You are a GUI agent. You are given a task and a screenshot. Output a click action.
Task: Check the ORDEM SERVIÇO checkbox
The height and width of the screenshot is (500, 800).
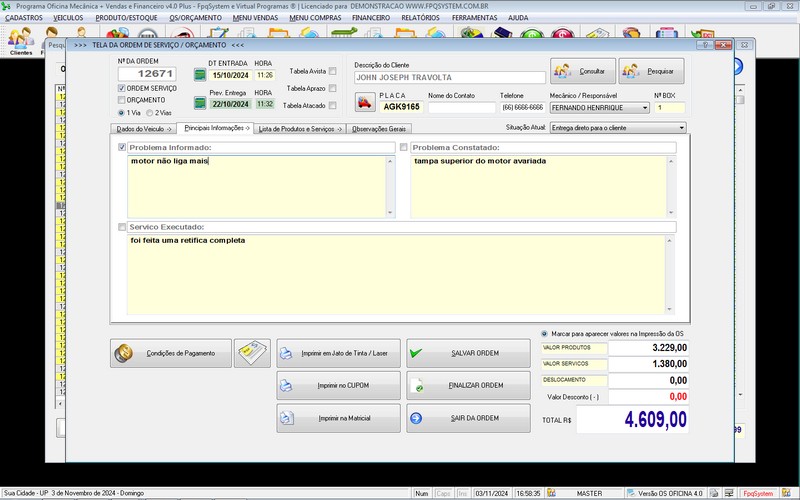point(121,88)
